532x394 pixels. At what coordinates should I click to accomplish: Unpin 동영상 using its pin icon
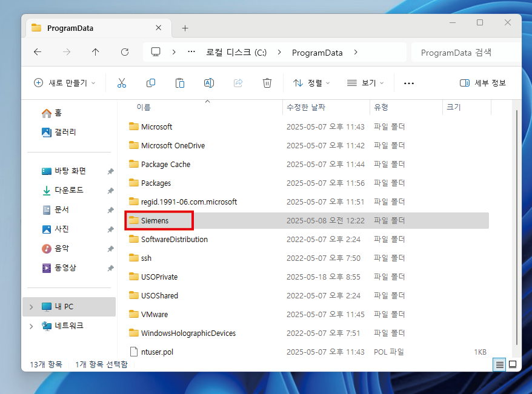tap(111, 268)
